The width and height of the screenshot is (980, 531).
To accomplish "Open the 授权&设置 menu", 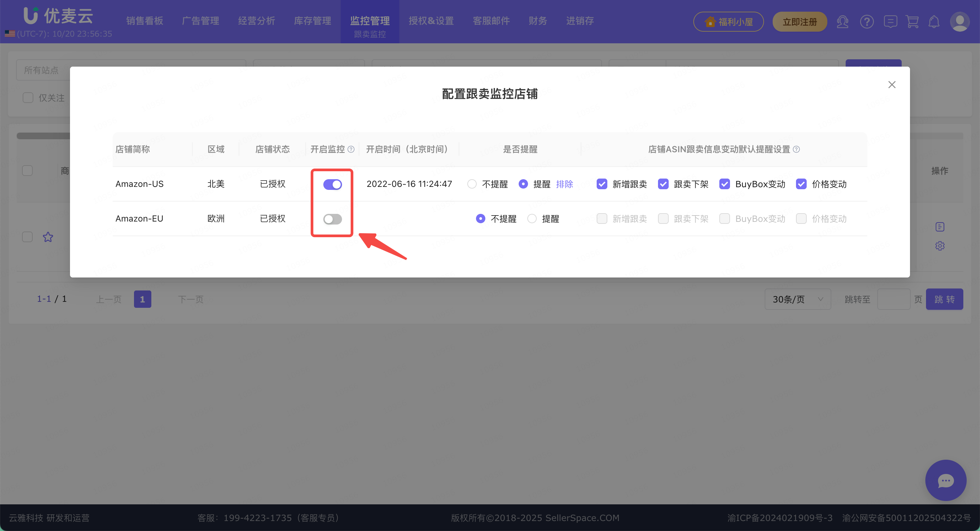I will click(431, 21).
